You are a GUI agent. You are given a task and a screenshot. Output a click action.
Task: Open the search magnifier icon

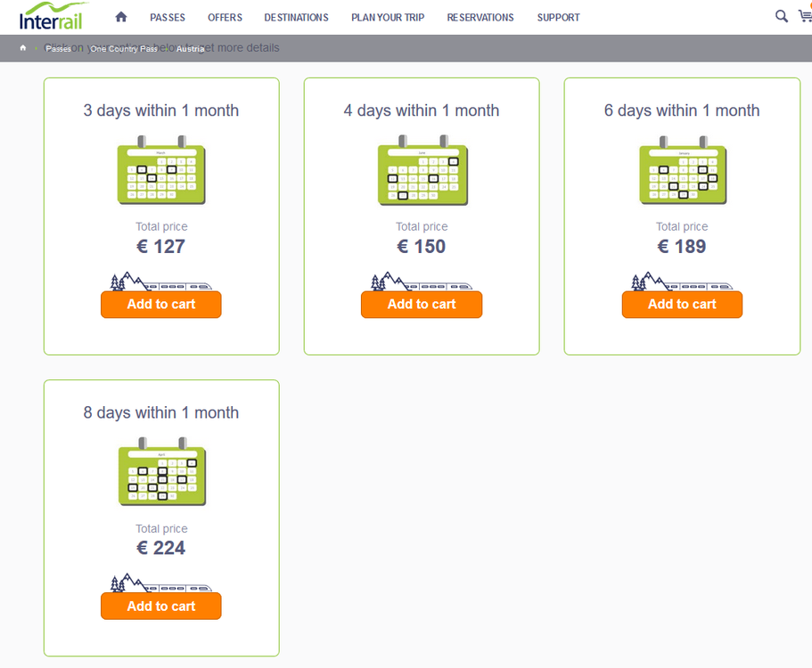pos(781,16)
